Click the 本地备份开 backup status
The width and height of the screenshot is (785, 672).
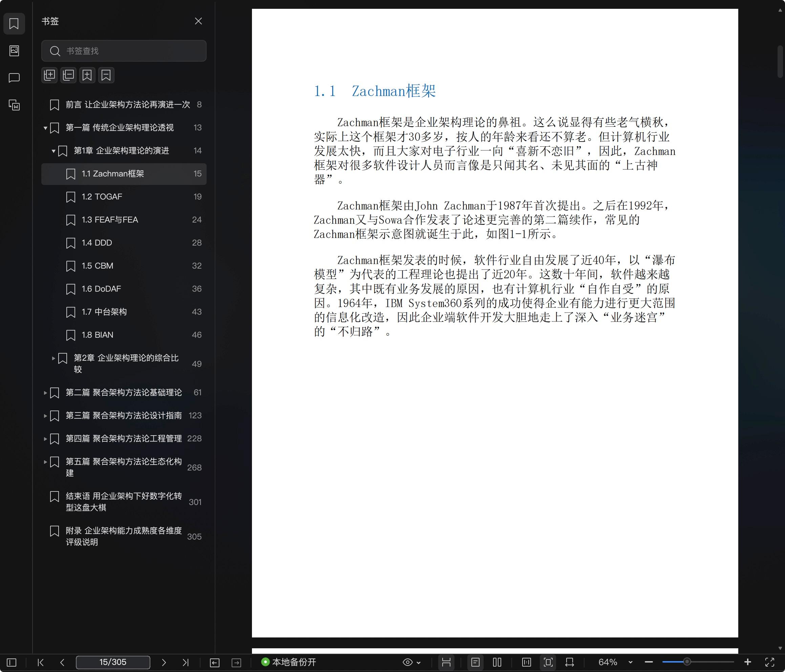pos(289,662)
